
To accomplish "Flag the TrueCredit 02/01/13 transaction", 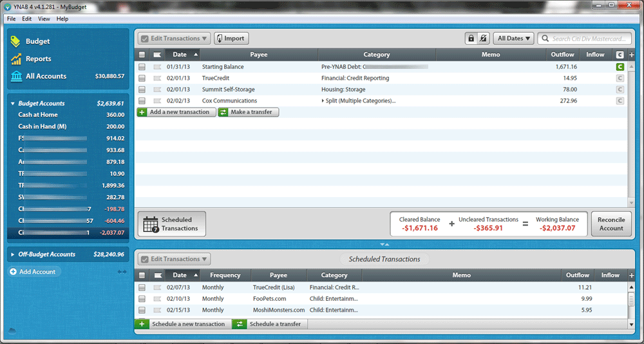I will pos(157,78).
